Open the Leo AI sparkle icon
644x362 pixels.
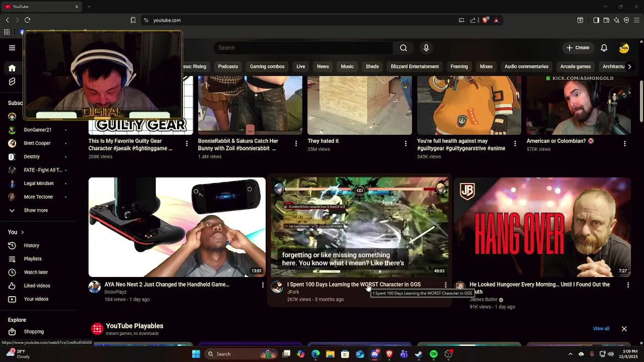click(616, 20)
